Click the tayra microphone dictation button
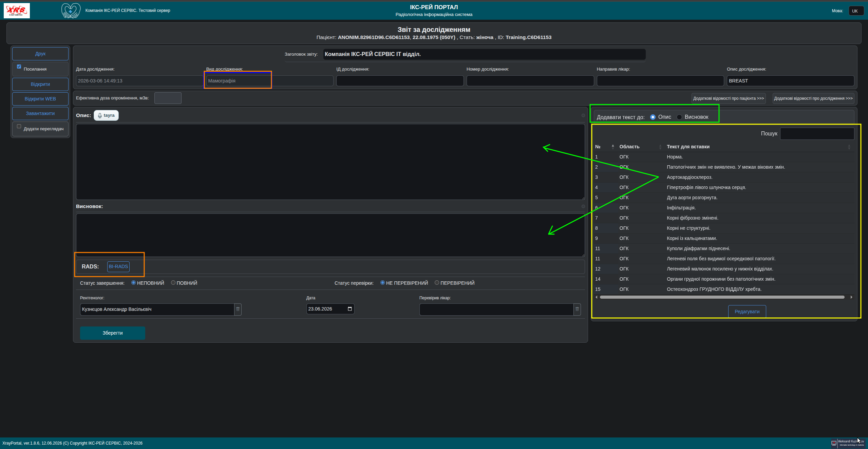868x449 pixels. coord(106,115)
